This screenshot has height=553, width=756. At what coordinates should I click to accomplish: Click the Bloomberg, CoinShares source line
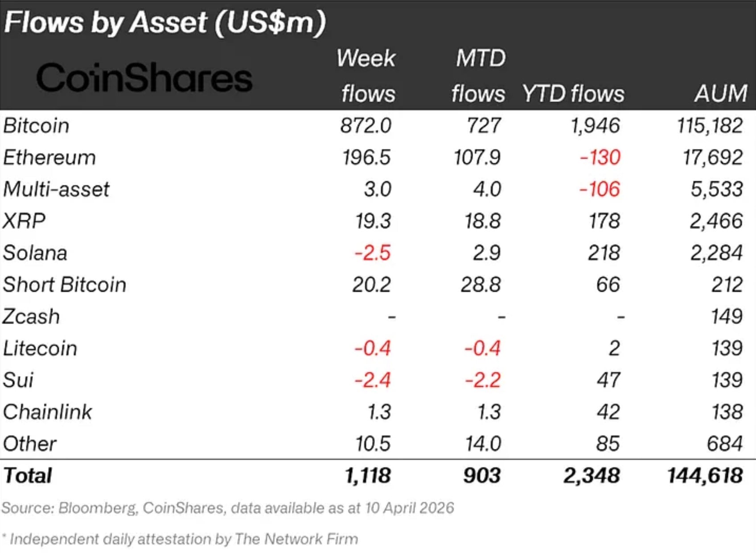point(228,508)
